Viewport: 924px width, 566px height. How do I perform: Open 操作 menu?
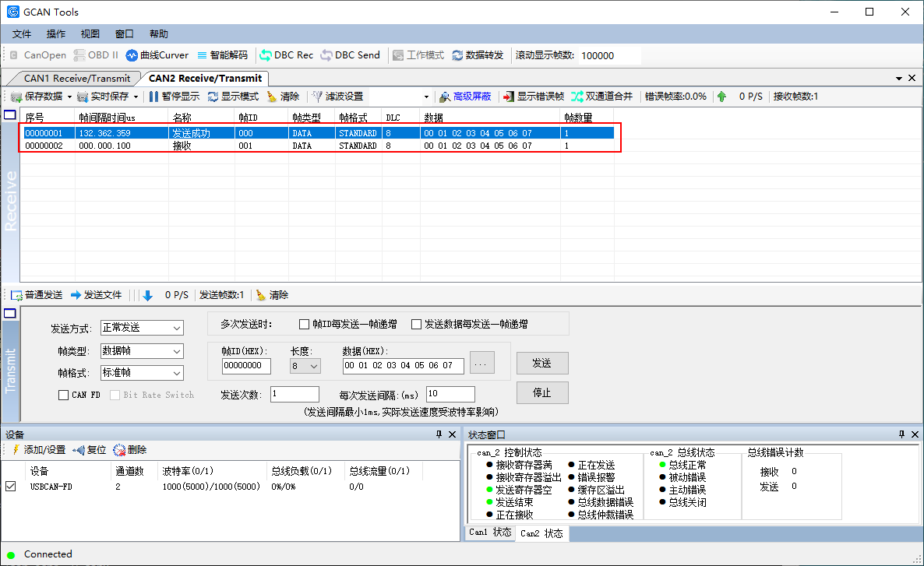pos(56,34)
